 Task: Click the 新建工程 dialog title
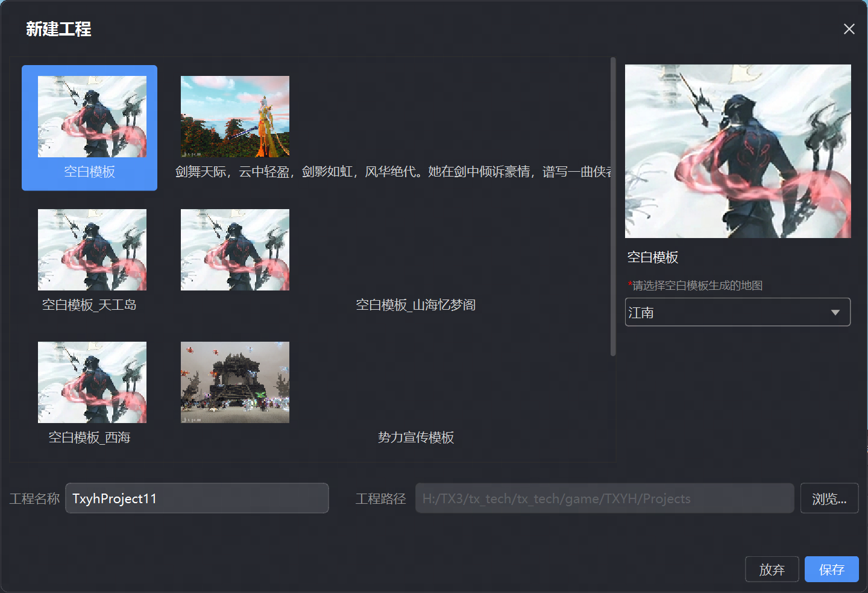coord(58,29)
